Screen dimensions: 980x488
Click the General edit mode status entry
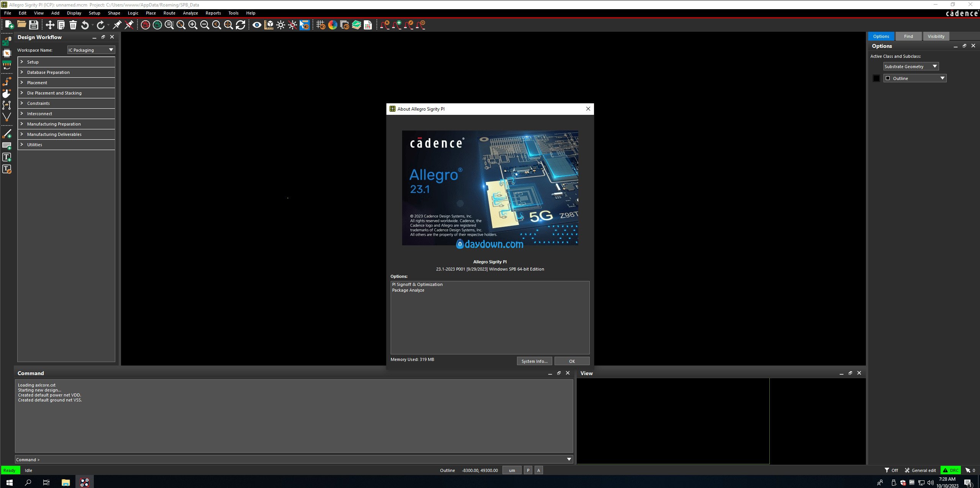(x=920, y=470)
